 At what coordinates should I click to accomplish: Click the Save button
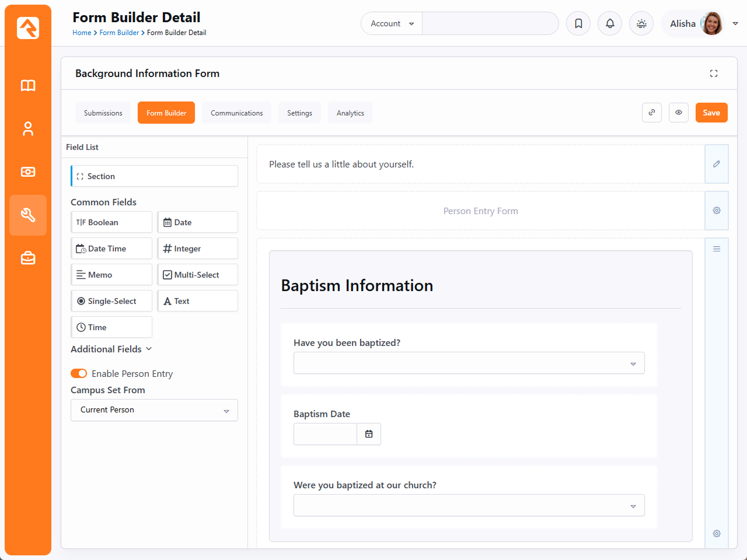[711, 113]
